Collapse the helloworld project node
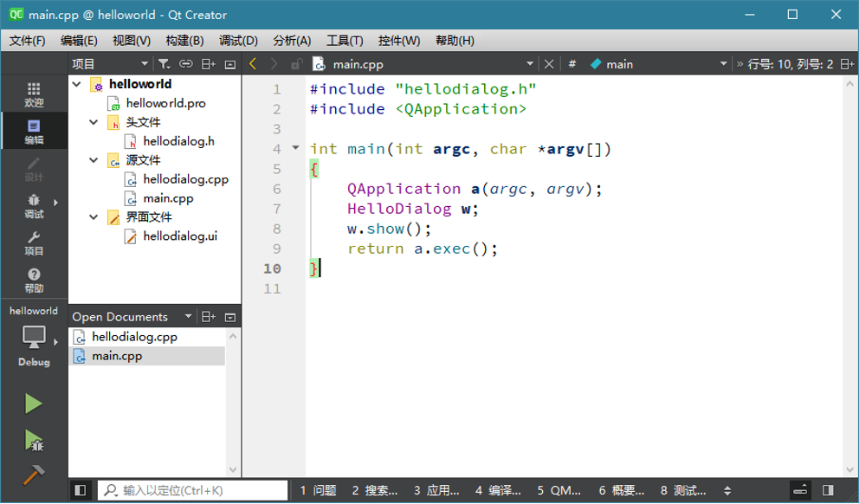859x504 pixels. 77,84
